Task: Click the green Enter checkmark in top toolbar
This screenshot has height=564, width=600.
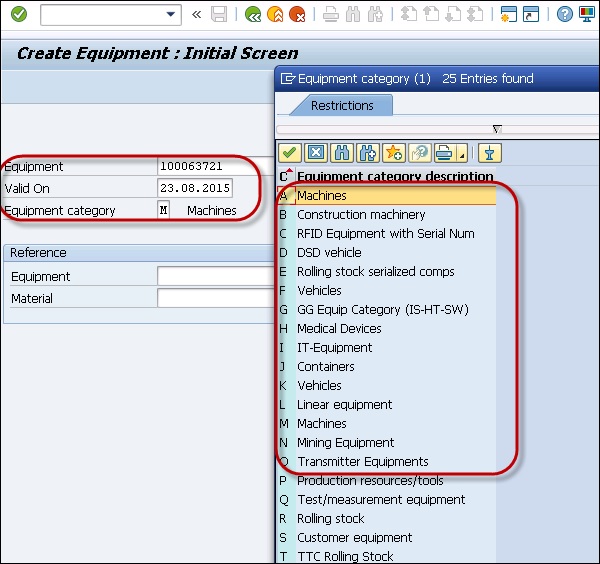Action: pos(19,15)
